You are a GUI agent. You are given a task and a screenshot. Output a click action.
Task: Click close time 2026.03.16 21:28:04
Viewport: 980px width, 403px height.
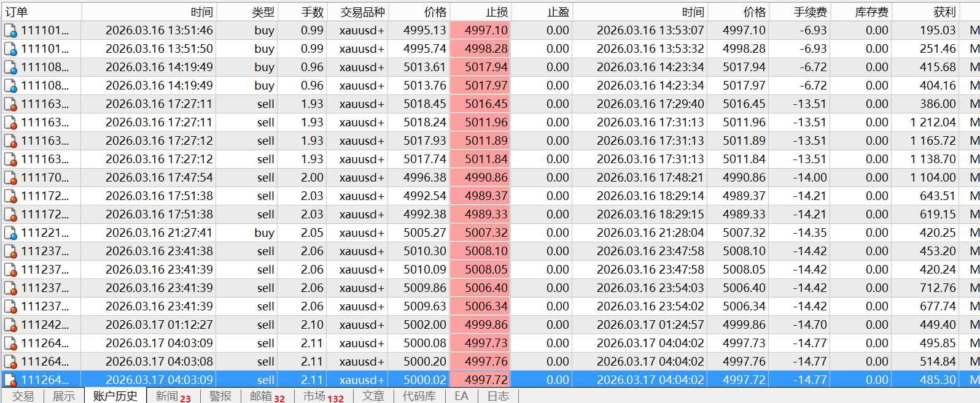[650, 232]
